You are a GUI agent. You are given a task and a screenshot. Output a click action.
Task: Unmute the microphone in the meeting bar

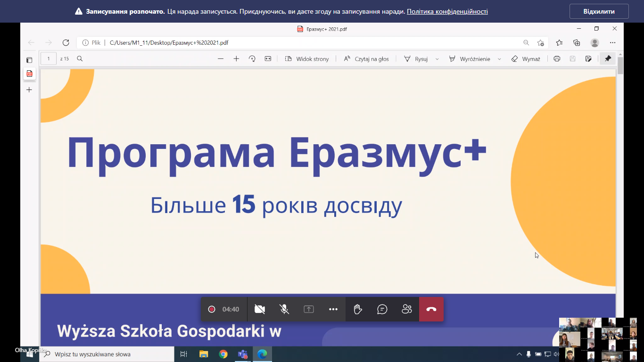click(284, 309)
